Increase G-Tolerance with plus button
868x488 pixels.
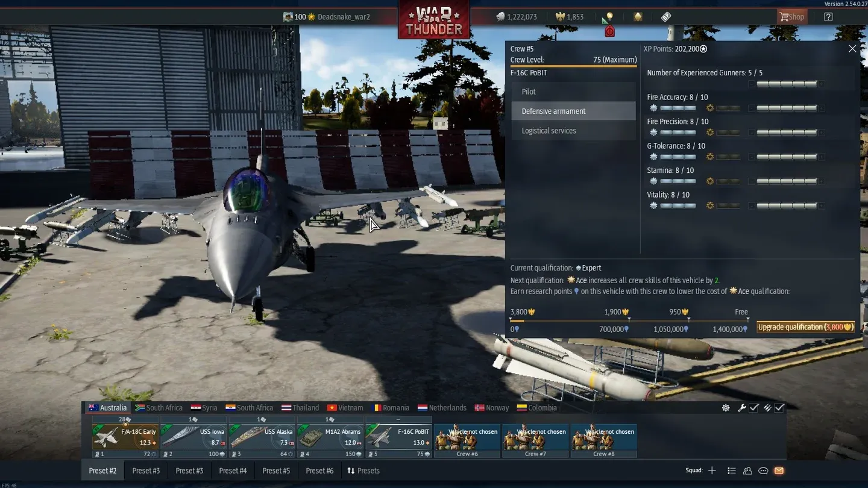[x=821, y=157]
